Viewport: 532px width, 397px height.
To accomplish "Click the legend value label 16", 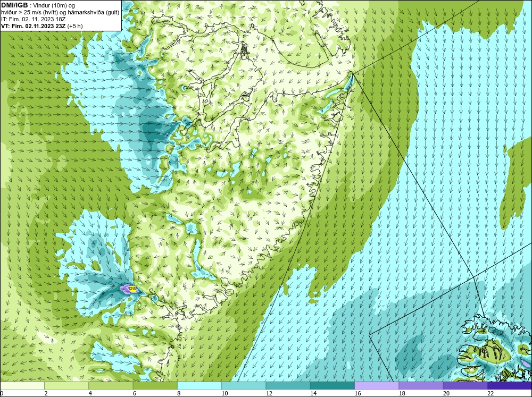I will [x=358, y=393].
